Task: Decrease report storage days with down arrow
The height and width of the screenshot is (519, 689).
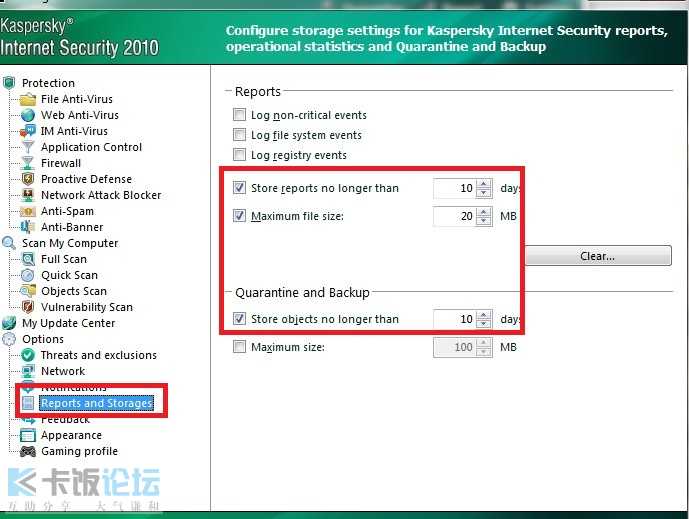Action: 483,192
